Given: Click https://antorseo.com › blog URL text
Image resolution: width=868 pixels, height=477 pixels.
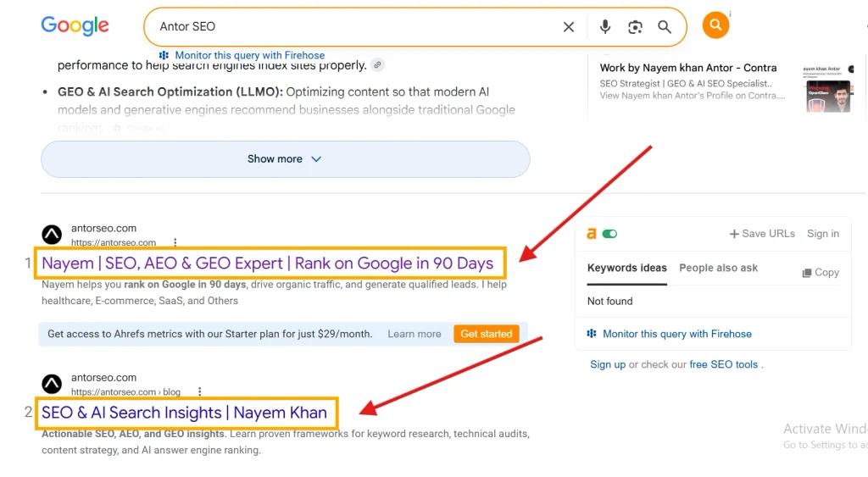Looking at the screenshot, I should [x=125, y=391].
